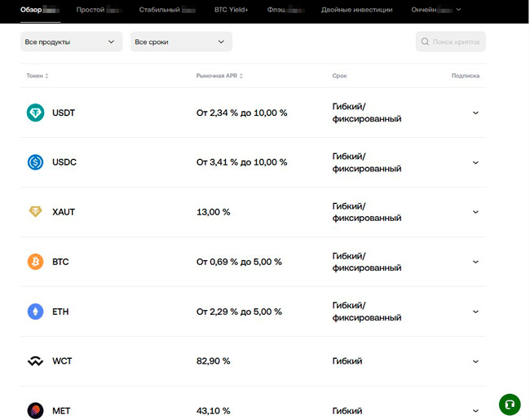
Task: Click the От 2,34 % до 10,00 % APR value
Action: tap(241, 113)
